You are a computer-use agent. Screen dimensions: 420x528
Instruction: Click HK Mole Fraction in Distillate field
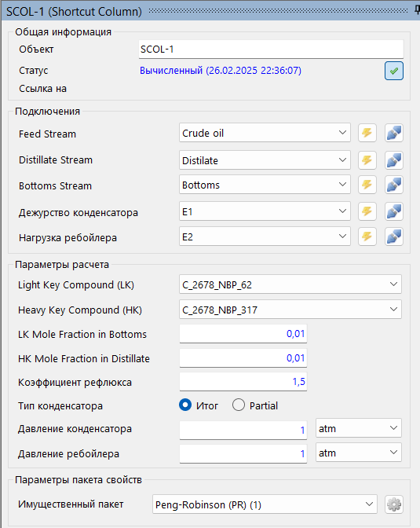tap(243, 358)
